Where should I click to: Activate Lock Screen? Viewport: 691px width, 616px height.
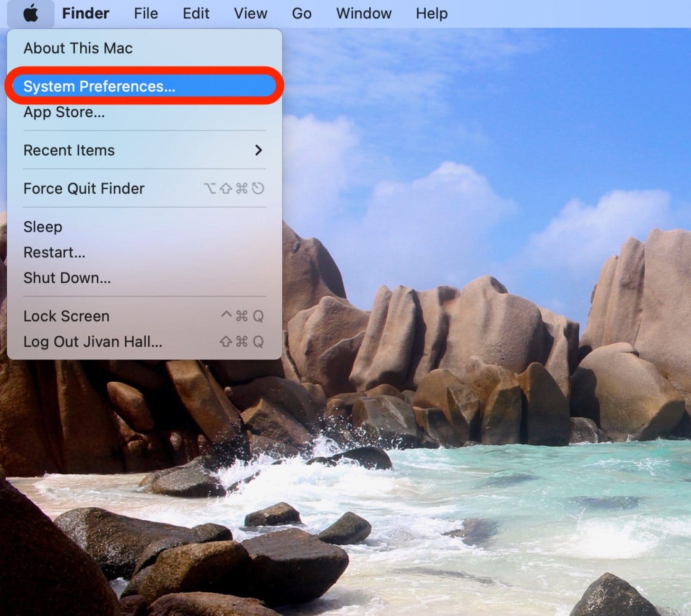pyautogui.click(x=66, y=316)
